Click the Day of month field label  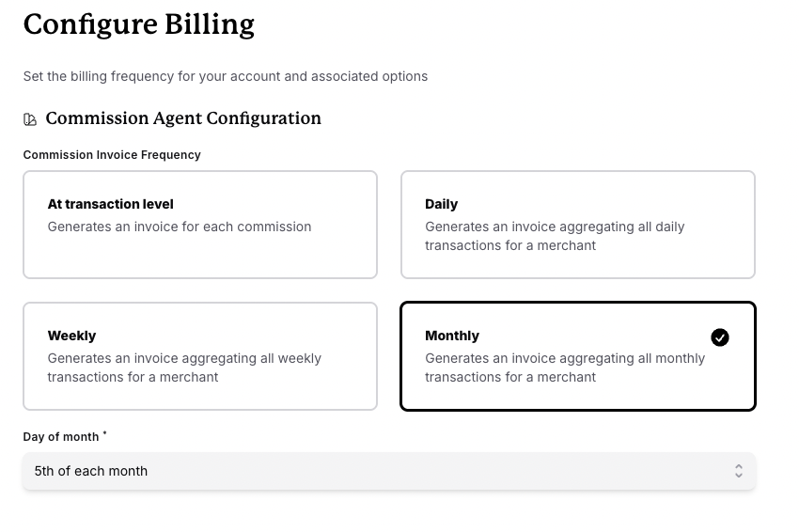click(61, 437)
